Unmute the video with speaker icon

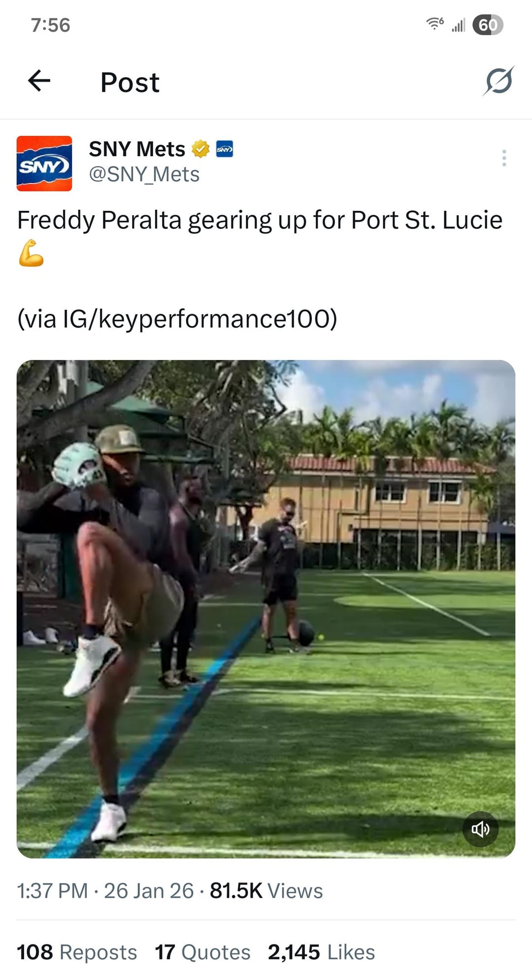coord(480,829)
